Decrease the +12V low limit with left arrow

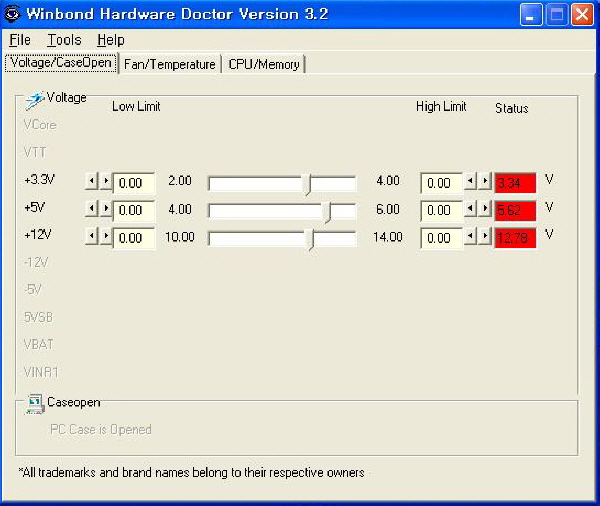[x=91, y=236]
